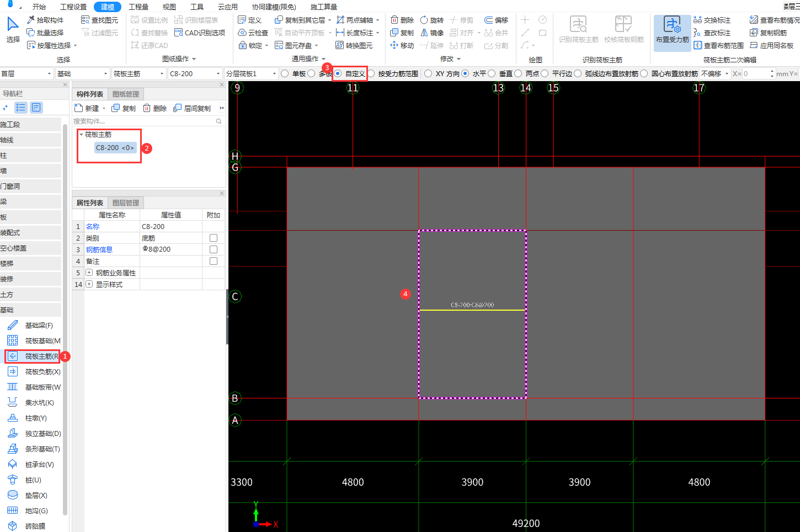Select the 选择 arrow tool
This screenshot has width=800, height=532.
pyautogui.click(x=12, y=30)
